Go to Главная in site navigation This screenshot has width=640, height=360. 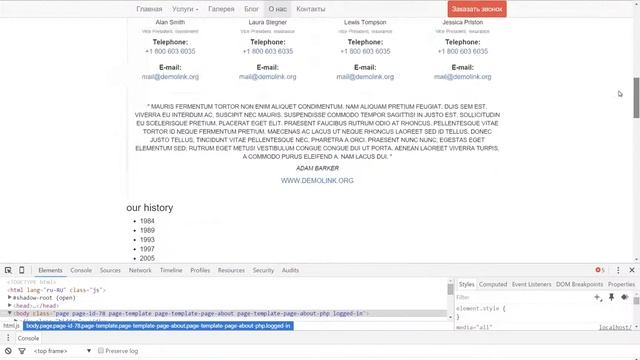[x=149, y=9]
